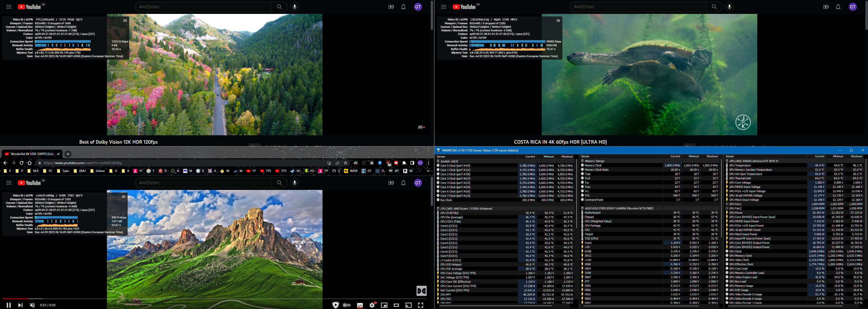Image resolution: width=868 pixels, height=309 pixels.
Task: Enable miniplayer mode in video controls
Action: (384, 305)
